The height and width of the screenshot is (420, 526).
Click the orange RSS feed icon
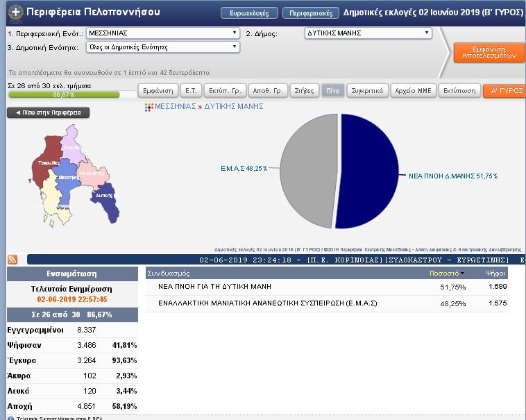(x=12, y=260)
